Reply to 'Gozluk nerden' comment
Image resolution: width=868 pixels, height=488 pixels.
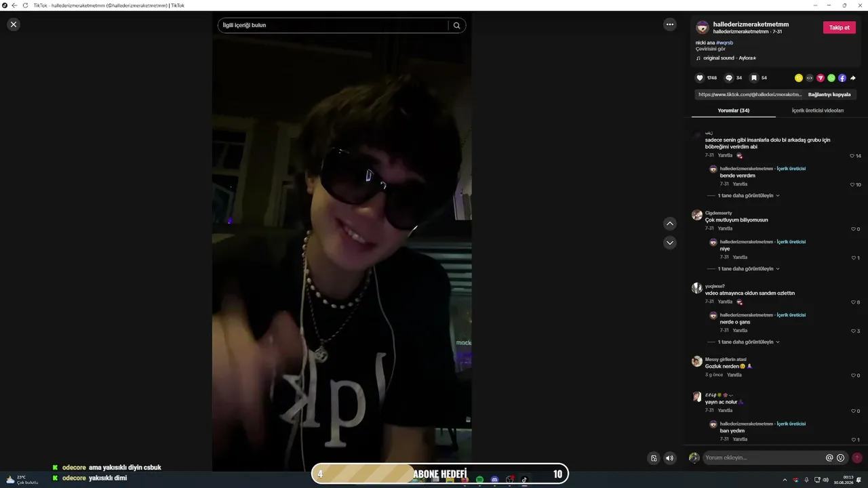(x=734, y=375)
